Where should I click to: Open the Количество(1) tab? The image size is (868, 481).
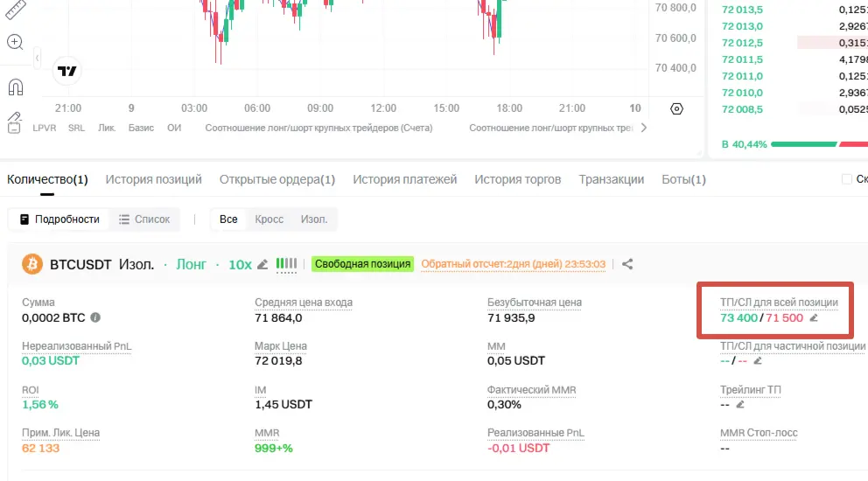point(47,179)
